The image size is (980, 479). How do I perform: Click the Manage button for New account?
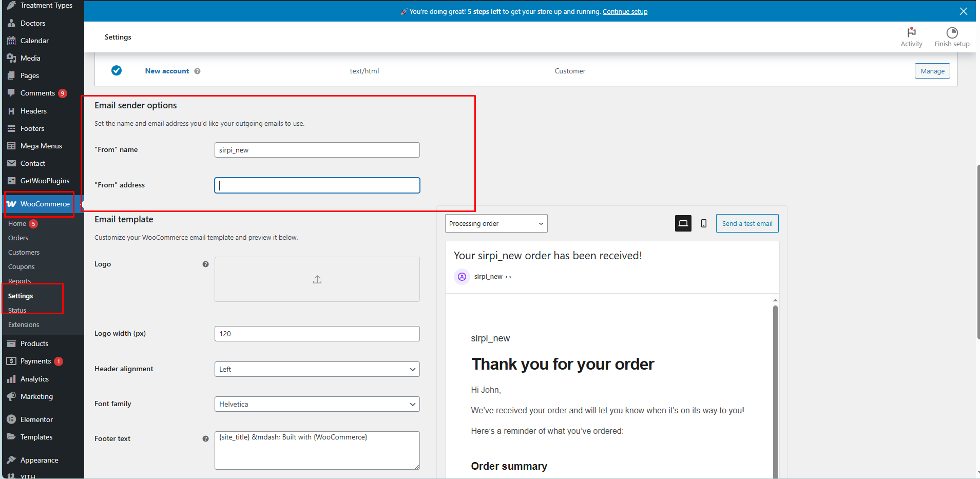pyautogui.click(x=932, y=71)
